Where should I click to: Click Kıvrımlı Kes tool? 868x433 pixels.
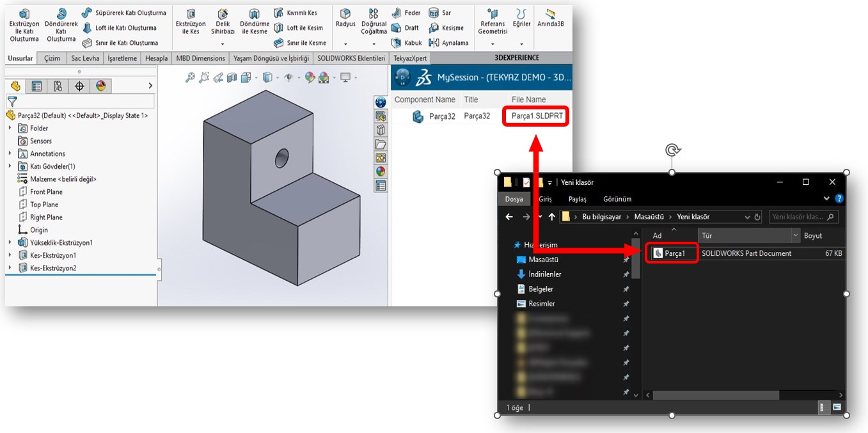pos(296,13)
